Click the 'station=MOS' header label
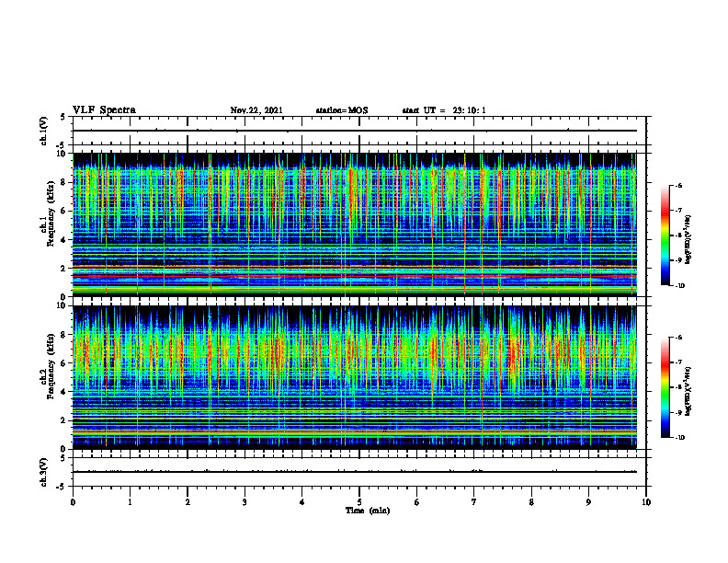The image size is (728, 563). coord(342,110)
